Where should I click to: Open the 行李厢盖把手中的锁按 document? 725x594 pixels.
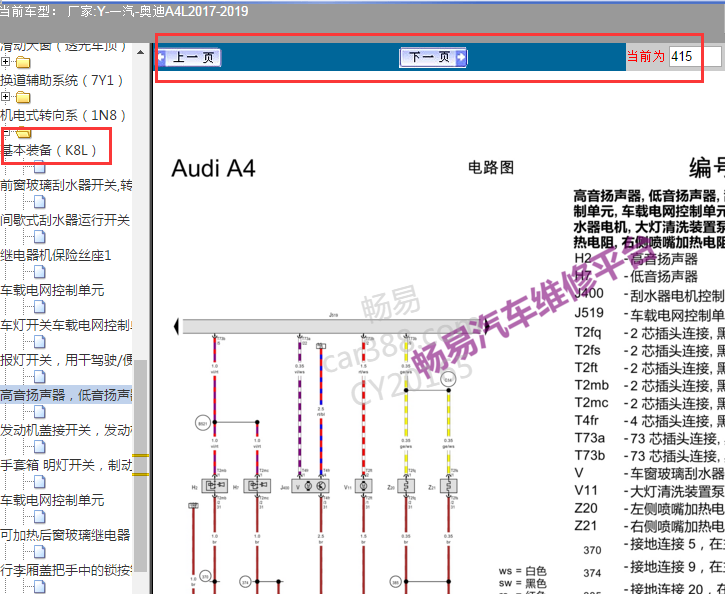(x=66, y=570)
